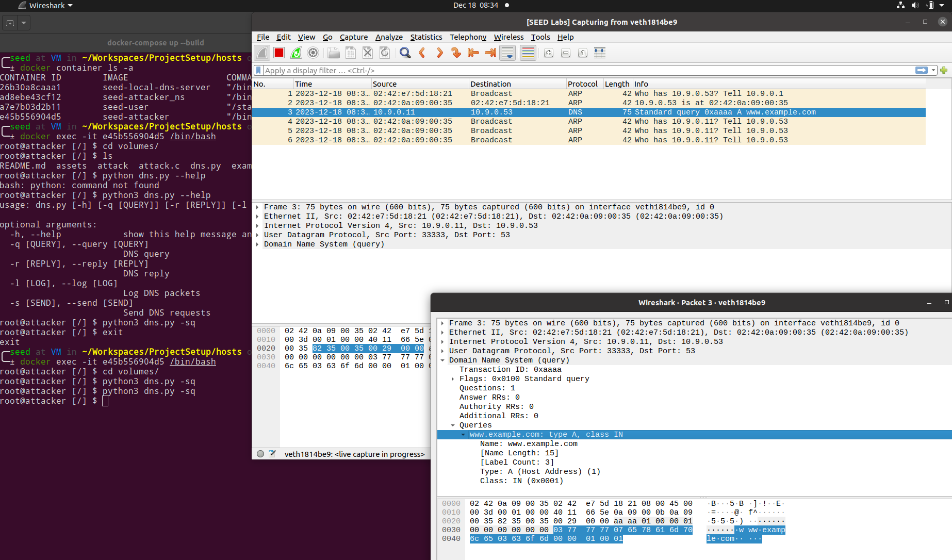Click the close capture file icon

click(x=368, y=53)
